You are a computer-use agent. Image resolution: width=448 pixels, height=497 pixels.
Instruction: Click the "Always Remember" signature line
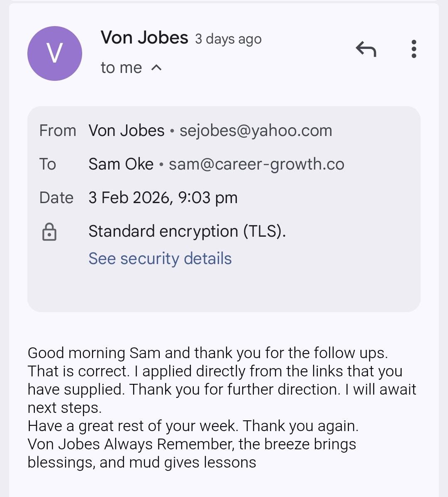point(192,444)
